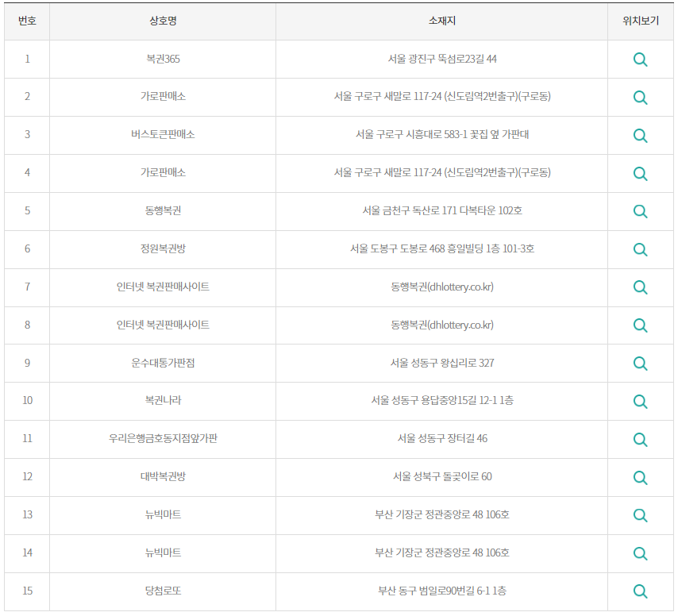Select the 위치보기 column header
Image resolution: width=678 pixels, height=616 pixels.
pos(641,21)
